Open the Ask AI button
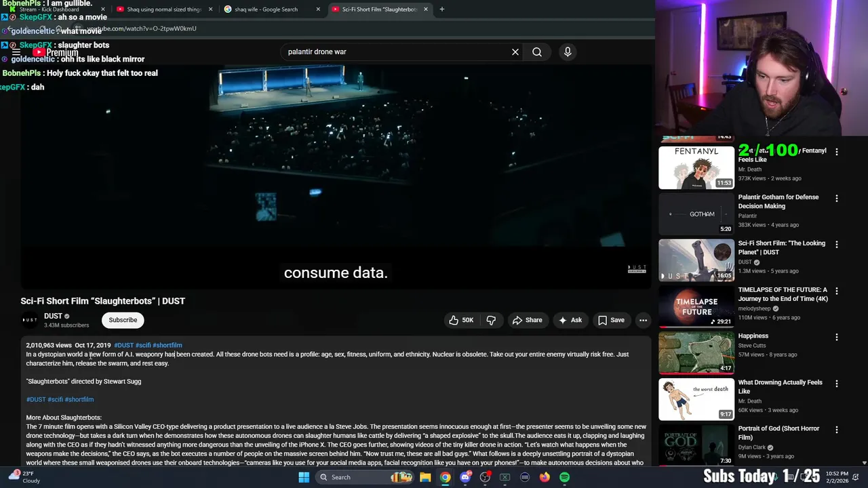868x488 pixels. click(570, 320)
